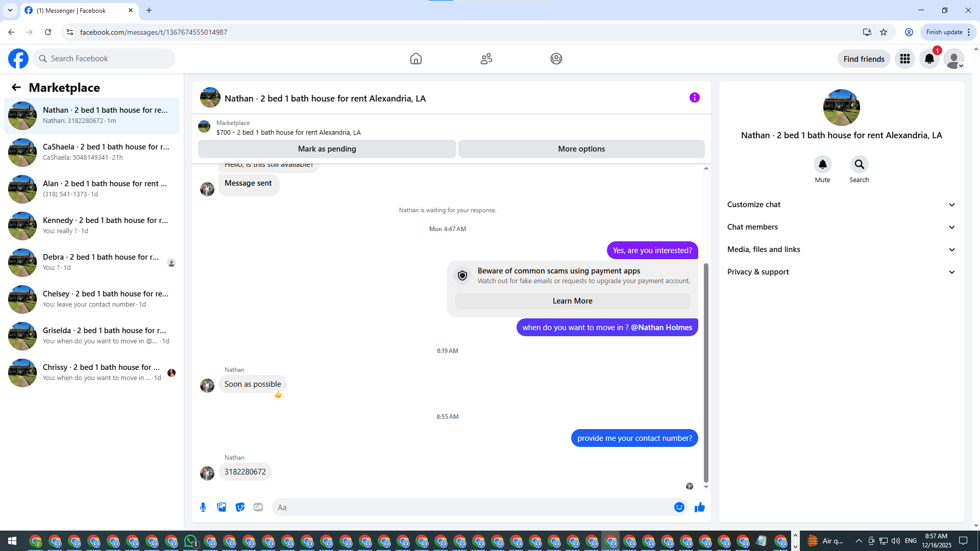Focus the Aa message input field
Image resolution: width=980 pixels, height=551 pixels.
(472, 507)
